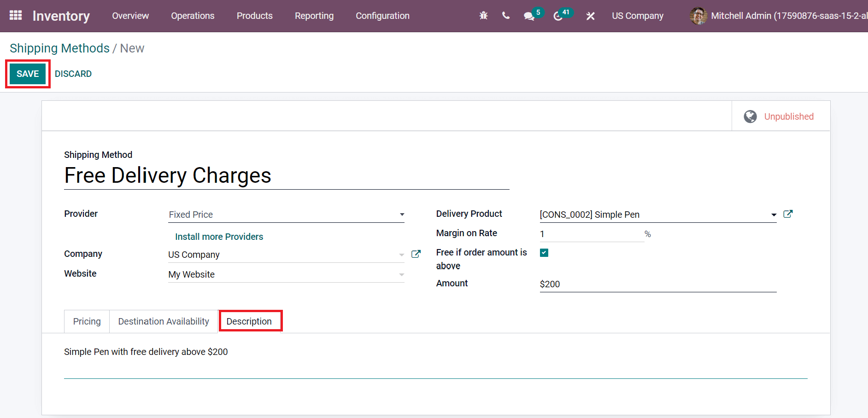Image resolution: width=868 pixels, height=418 pixels.
Task: Click the debug bug icon
Action: [483, 16]
